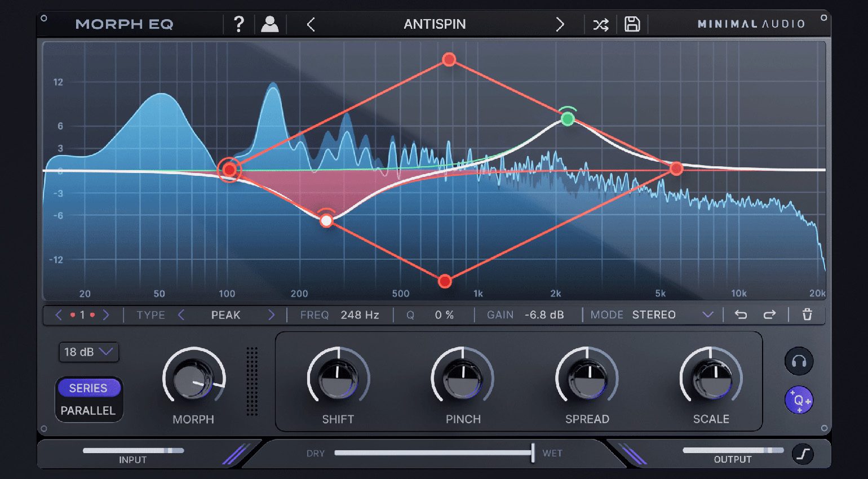
Task: Click the GAIN value reading -6.8 dB
Action: 543,314
